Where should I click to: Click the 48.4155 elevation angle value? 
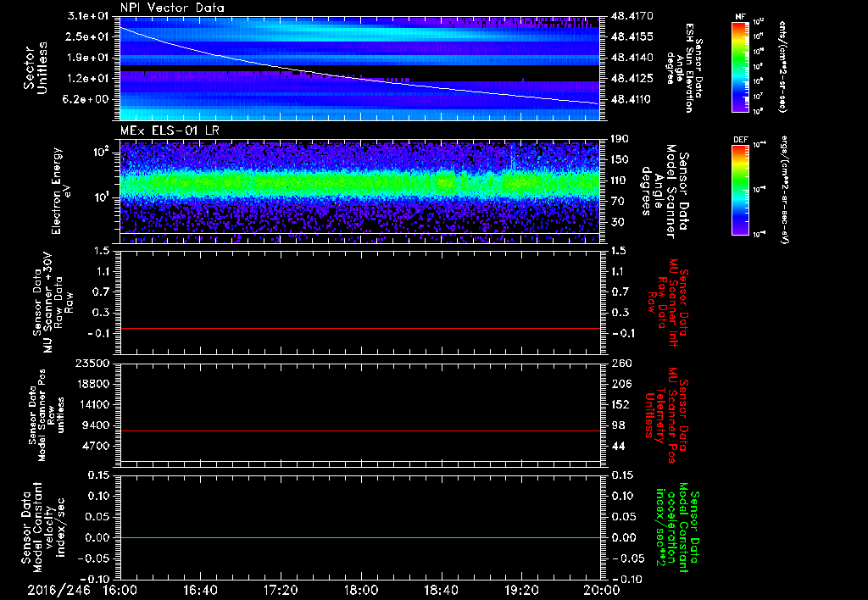click(x=632, y=36)
